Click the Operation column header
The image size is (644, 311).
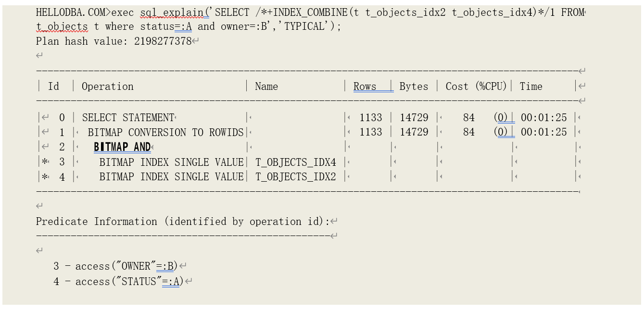107,87
